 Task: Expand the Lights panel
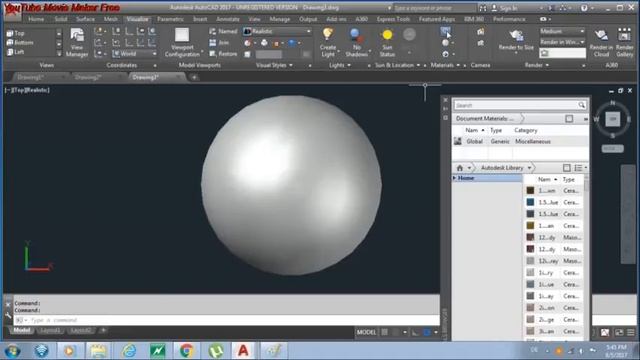[x=340, y=65]
